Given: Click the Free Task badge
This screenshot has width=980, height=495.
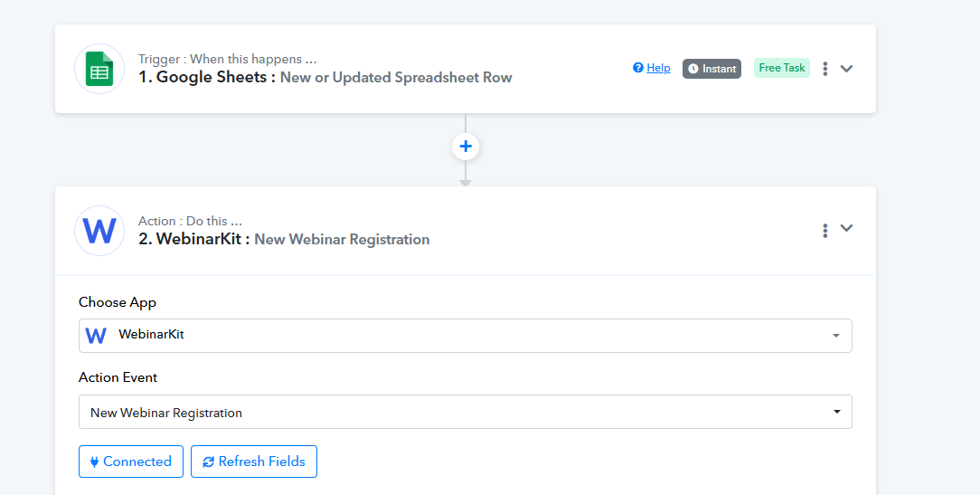Looking at the screenshot, I should coord(782,68).
